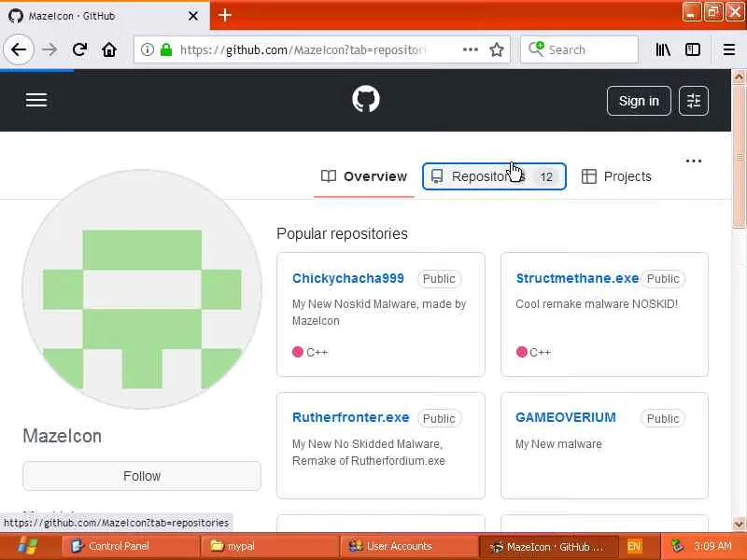This screenshot has width=747, height=560.
Task: Expand the profile tabs three-dot overflow menu
Action: 694,161
